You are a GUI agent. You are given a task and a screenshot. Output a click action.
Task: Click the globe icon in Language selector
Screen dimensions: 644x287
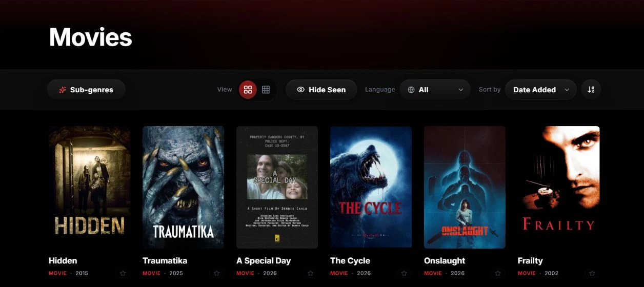(411, 90)
